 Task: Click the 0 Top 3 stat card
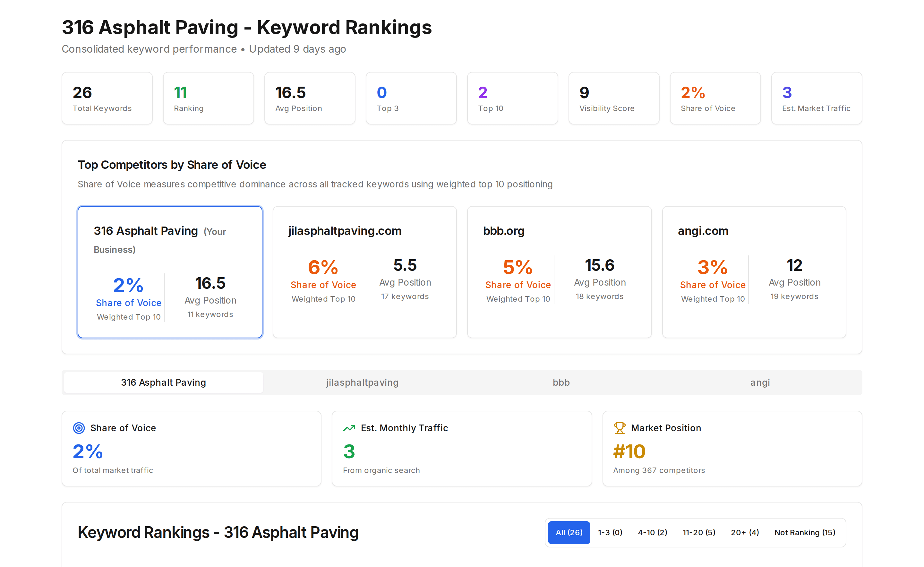point(411,98)
